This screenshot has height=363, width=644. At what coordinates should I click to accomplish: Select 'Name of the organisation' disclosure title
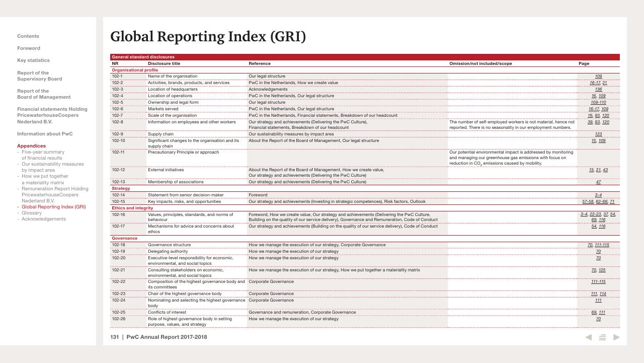pos(173,77)
